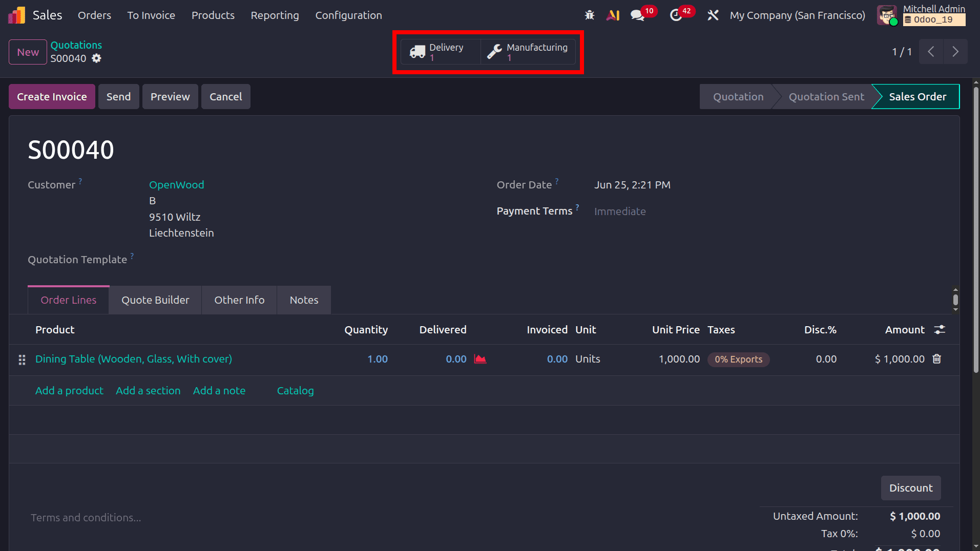
Task: Open the Dining Table product link
Action: pos(134,359)
